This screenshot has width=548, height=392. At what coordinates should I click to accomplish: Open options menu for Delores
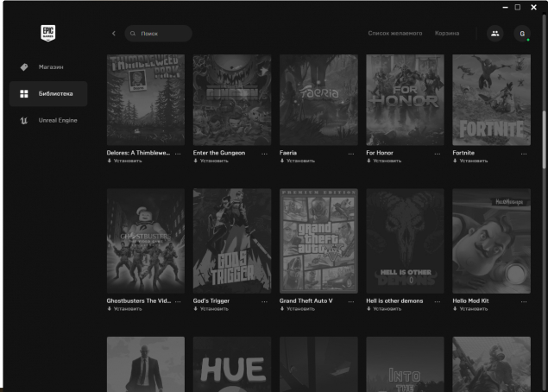click(x=178, y=154)
